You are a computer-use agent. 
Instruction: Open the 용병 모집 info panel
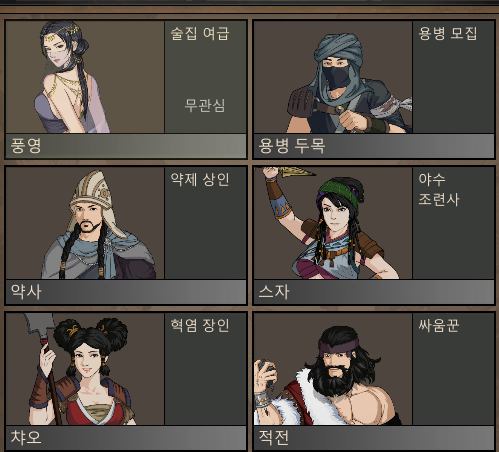pyautogui.click(x=453, y=77)
